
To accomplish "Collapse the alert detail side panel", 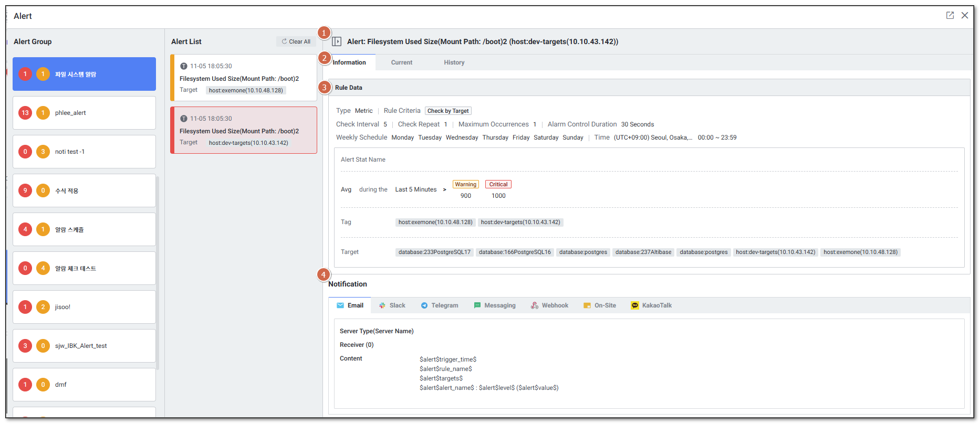I will [x=337, y=41].
